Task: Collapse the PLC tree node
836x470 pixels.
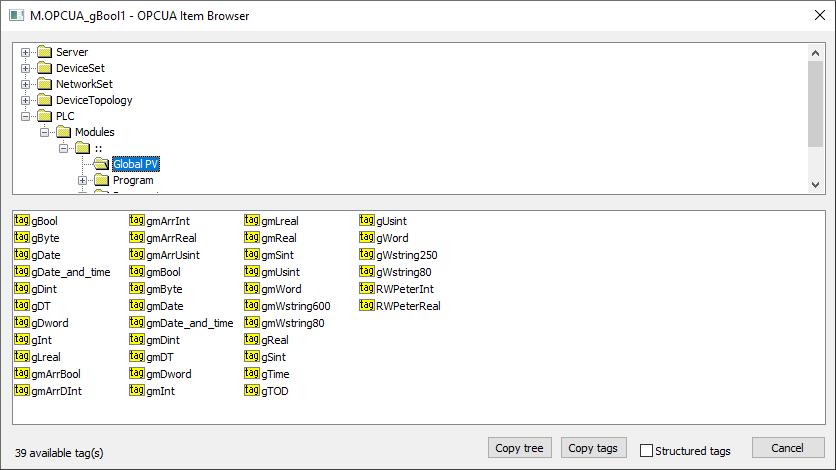Action: pyautogui.click(x=26, y=116)
